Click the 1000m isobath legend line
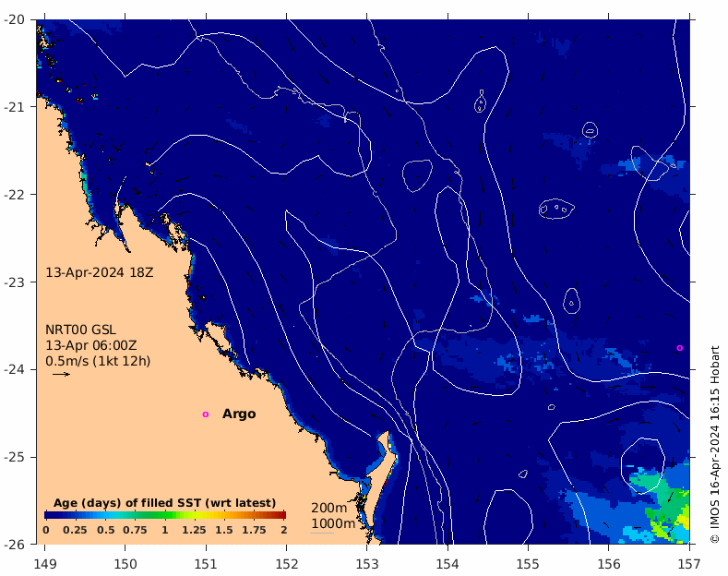 322,533
